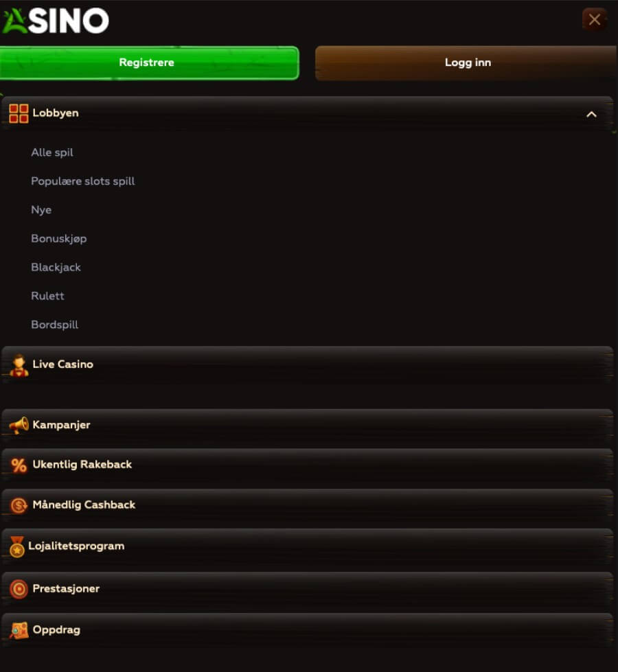Collapse the Lobbyen section with the chevron
The image size is (618, 672).
(591, 115)
